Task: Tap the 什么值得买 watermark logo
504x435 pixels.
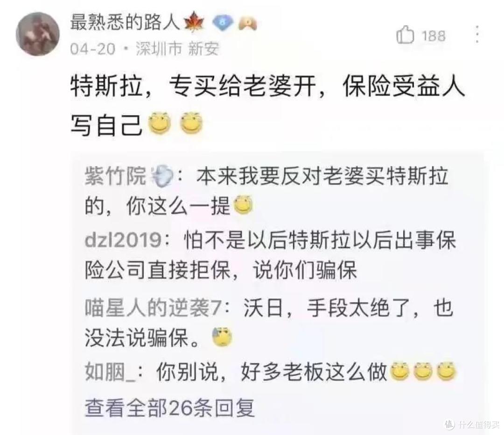Action: (x=472, y=424)
